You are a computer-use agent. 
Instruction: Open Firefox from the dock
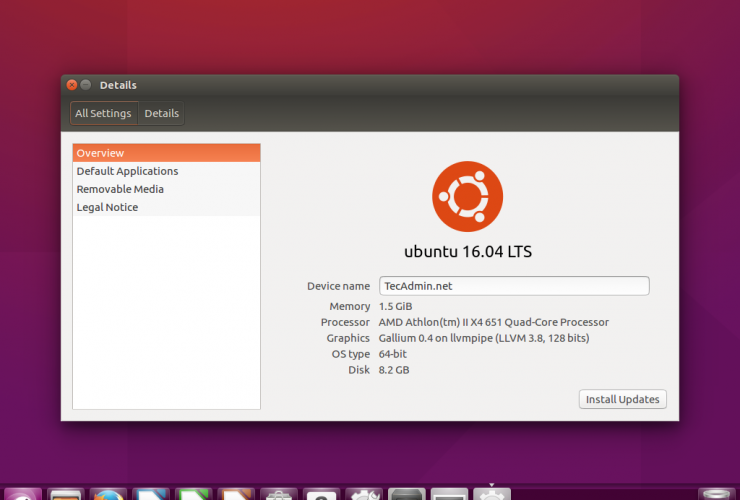tap(108, 494)
